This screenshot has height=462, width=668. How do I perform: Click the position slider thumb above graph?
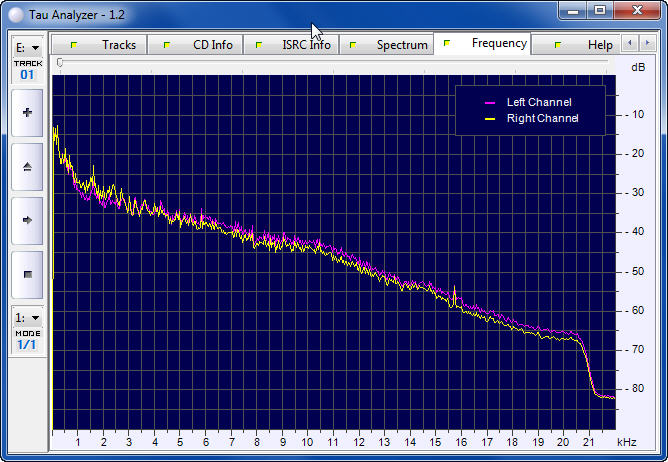point(60,62)
